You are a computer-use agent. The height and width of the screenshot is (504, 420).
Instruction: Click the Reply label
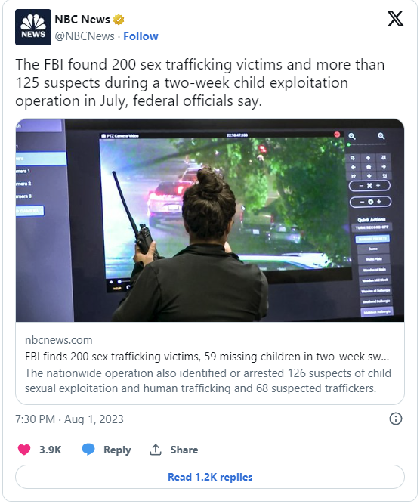(x=117, y=450)
